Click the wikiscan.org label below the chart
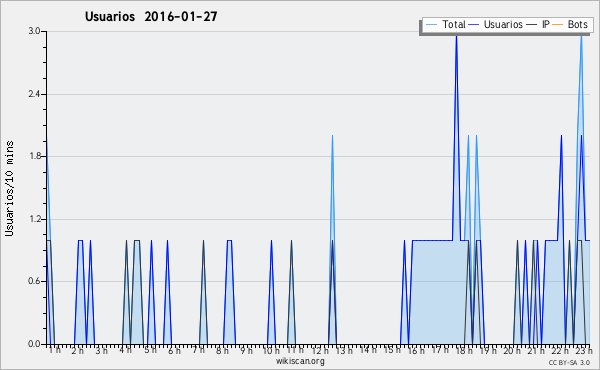Image resolution: width=600 pixels, height=370 pixels. (300, 361)
